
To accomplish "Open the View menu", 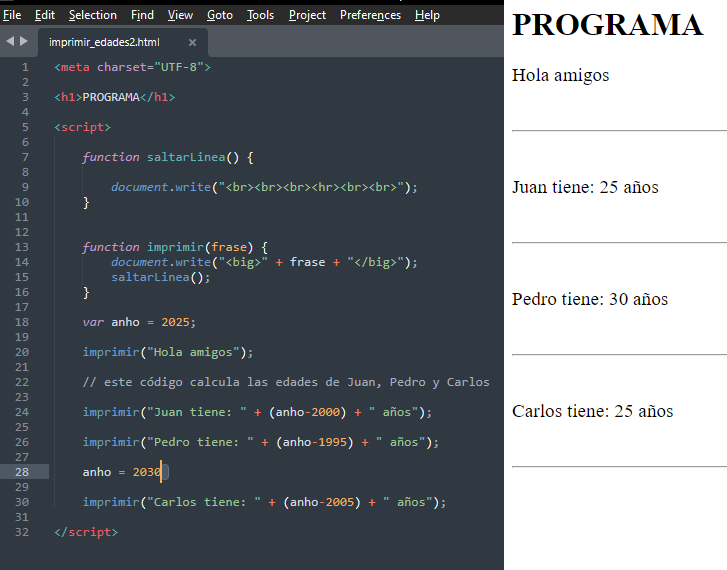I will click(180, 15).
